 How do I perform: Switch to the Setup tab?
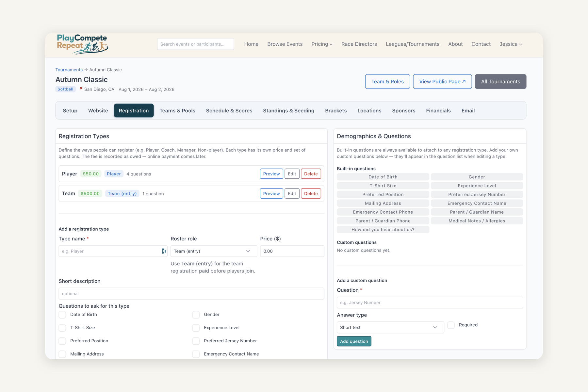[70, 111]
